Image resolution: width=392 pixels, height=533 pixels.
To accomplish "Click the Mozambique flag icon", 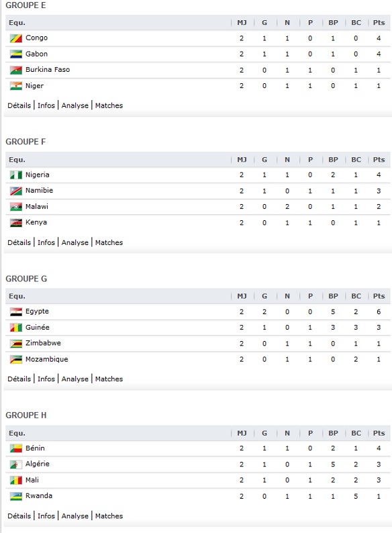I will pos(16,359).
